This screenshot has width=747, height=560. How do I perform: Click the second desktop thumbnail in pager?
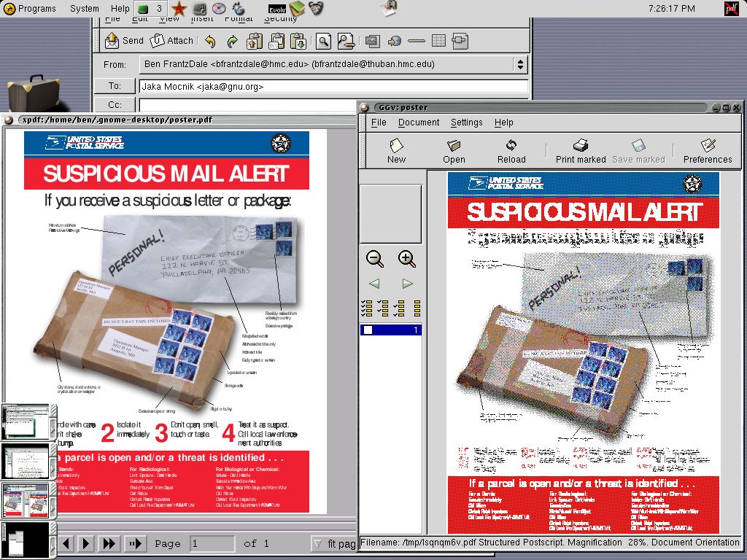coord(26,461)
